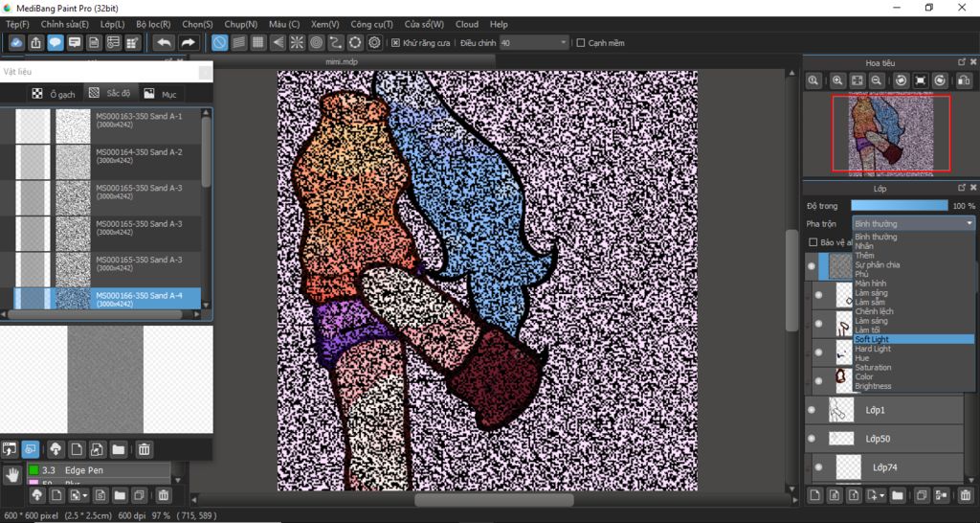980x523 pixels.
Task: Toggle the Khử răng cưa checkbox
Action: [x=395, y=43]
